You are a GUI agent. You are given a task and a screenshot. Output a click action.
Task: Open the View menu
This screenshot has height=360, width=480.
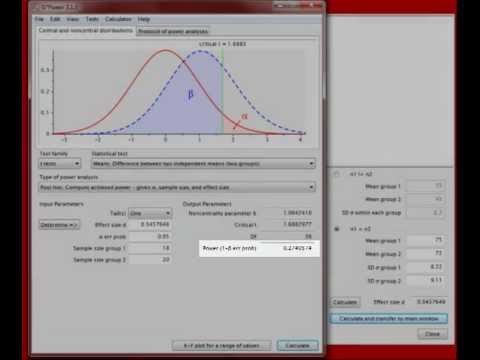(73, 19)
